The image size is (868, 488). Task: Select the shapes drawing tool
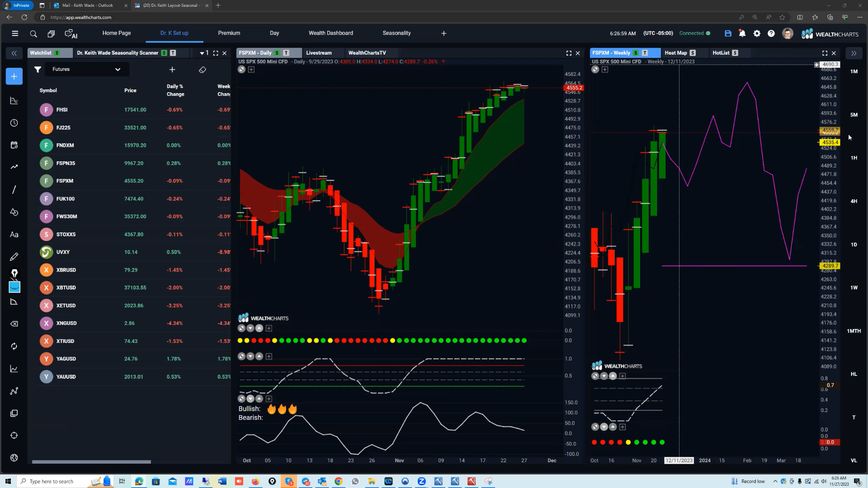pos(14,212)
